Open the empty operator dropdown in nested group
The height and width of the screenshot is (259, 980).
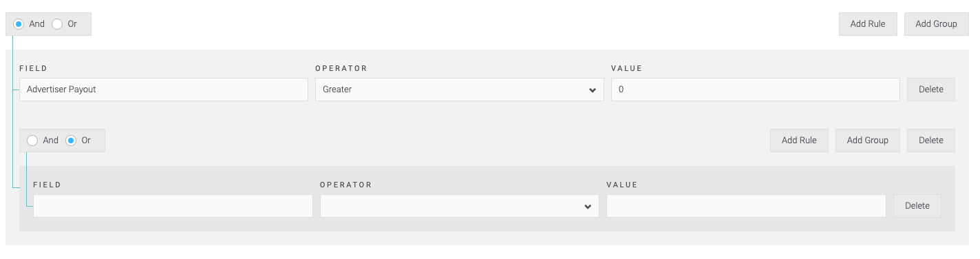coord(460,206)
